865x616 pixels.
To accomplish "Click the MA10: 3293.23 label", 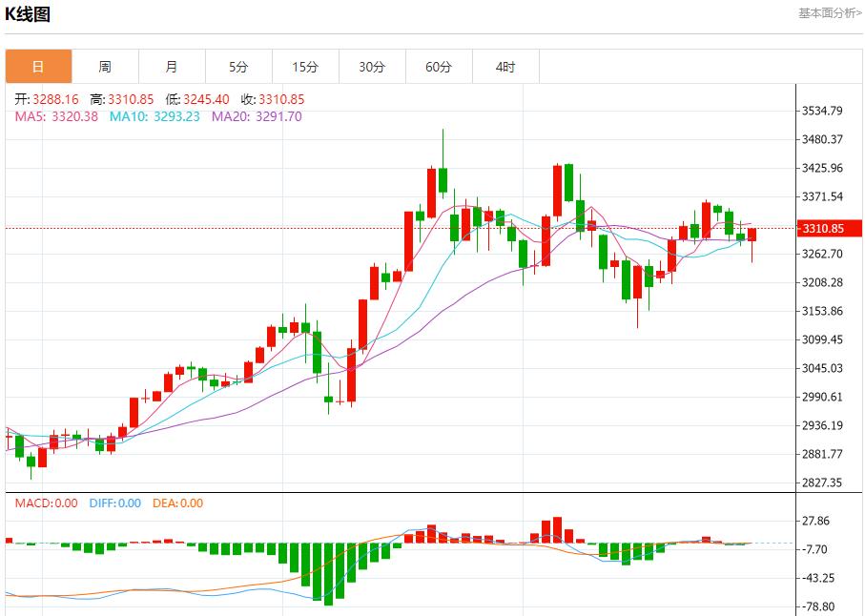I will point(154,116).
